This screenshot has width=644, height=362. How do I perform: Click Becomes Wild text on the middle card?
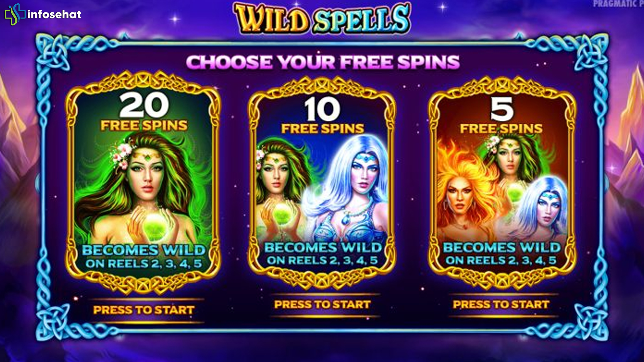point(323,247)
